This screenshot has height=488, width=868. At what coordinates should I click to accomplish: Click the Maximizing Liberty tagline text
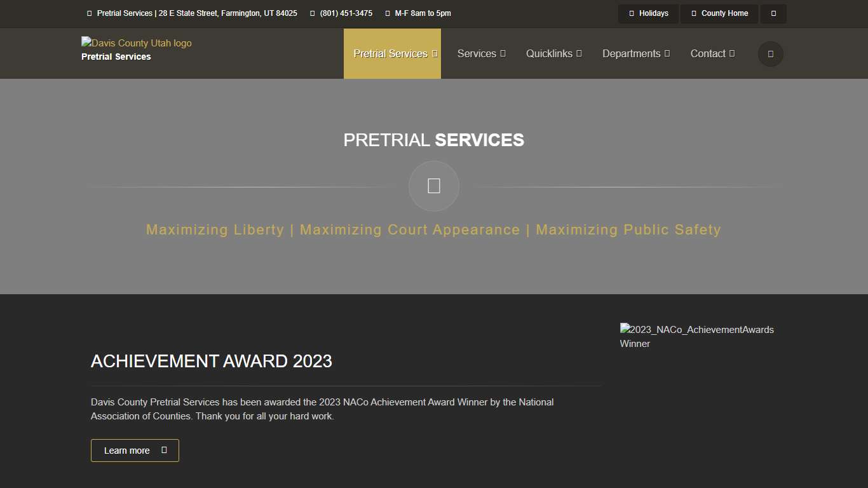pyautogui.click(x=214, y=229)
